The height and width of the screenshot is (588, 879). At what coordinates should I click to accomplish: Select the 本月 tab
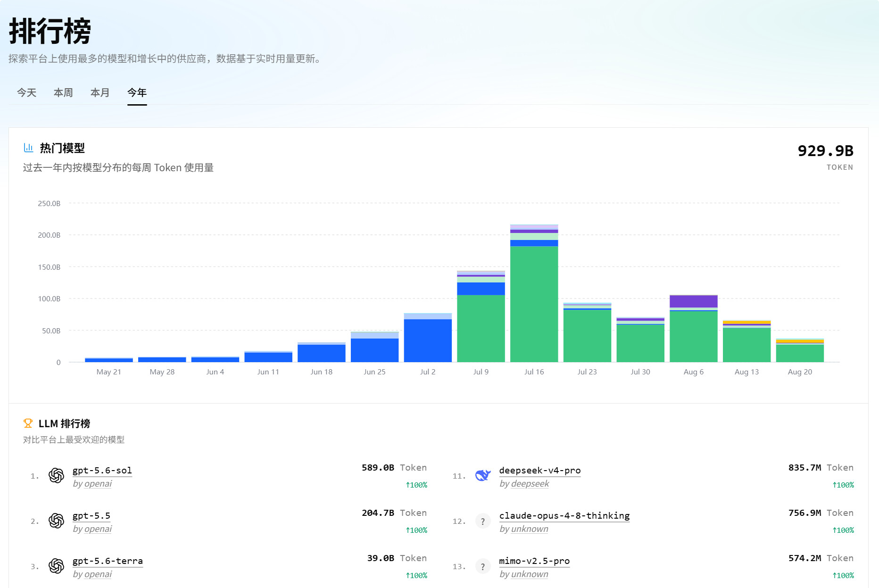tap(100, 93)
